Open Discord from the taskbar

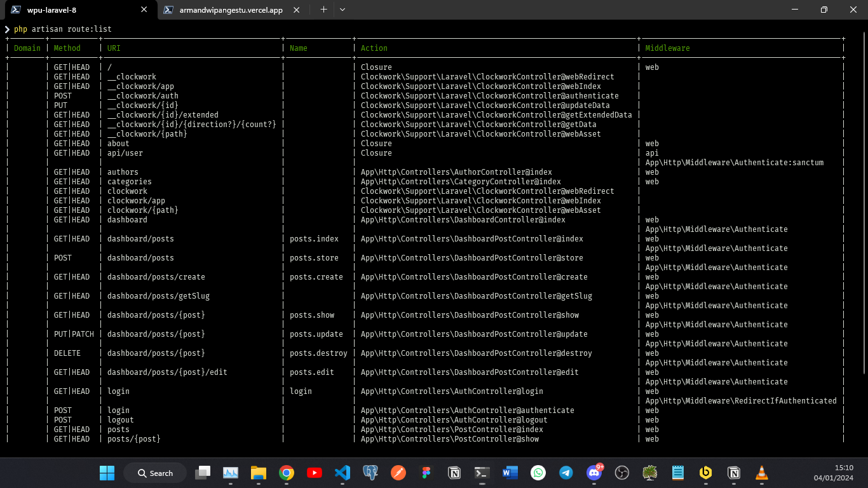coord(594,473)
